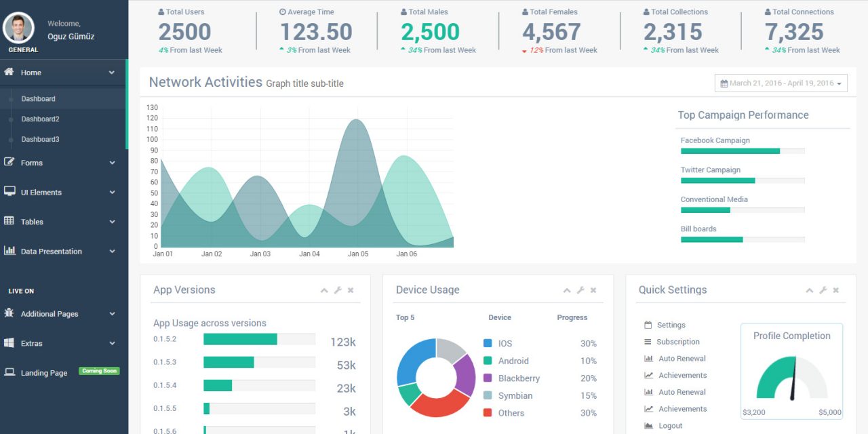
Task: Click the user icon next to Total Connections
Action: (x=768, y=12)
